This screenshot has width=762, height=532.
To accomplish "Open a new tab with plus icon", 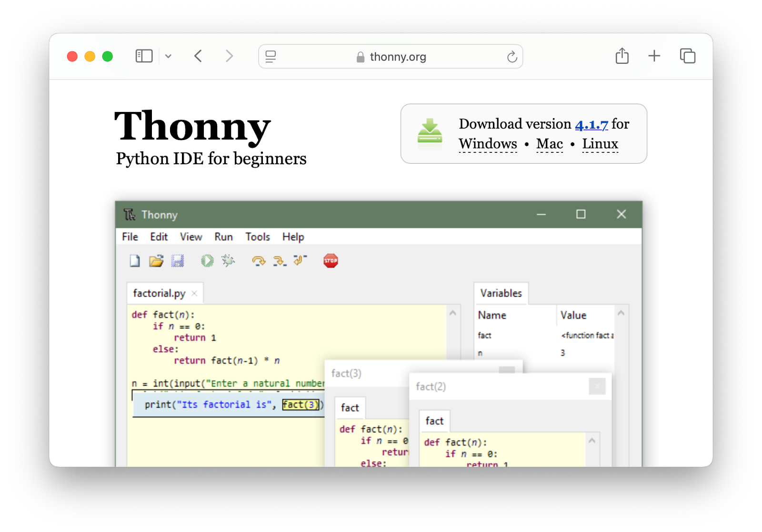I will click(x=654, y=56).
